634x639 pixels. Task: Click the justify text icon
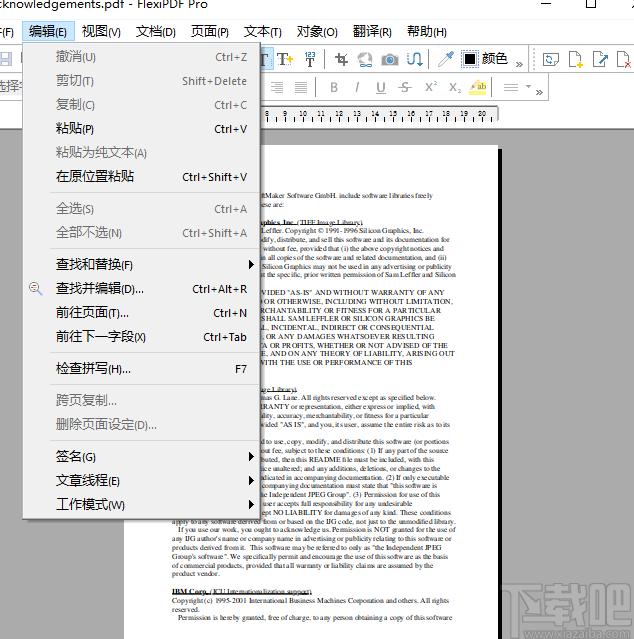301,87
